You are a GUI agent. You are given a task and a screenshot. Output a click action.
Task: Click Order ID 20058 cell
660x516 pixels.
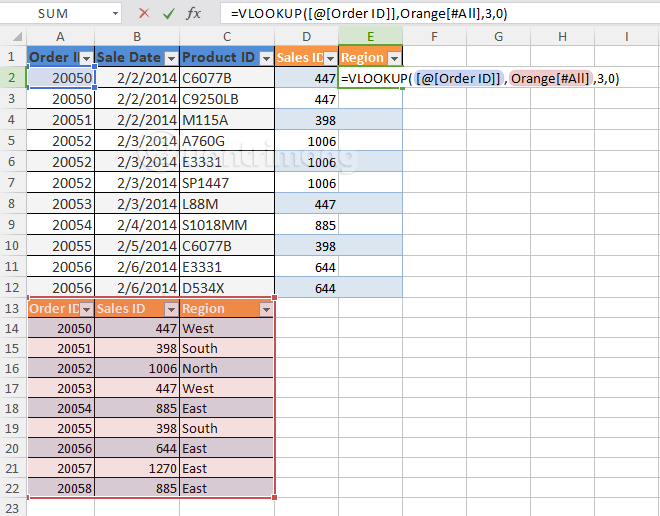pyautogui.click(x=61, y=488)
